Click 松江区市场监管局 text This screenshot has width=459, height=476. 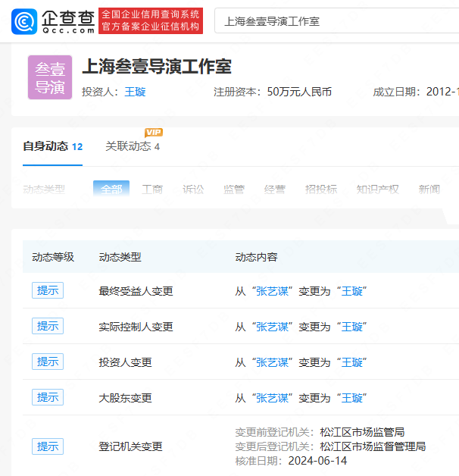click(362, 432)
